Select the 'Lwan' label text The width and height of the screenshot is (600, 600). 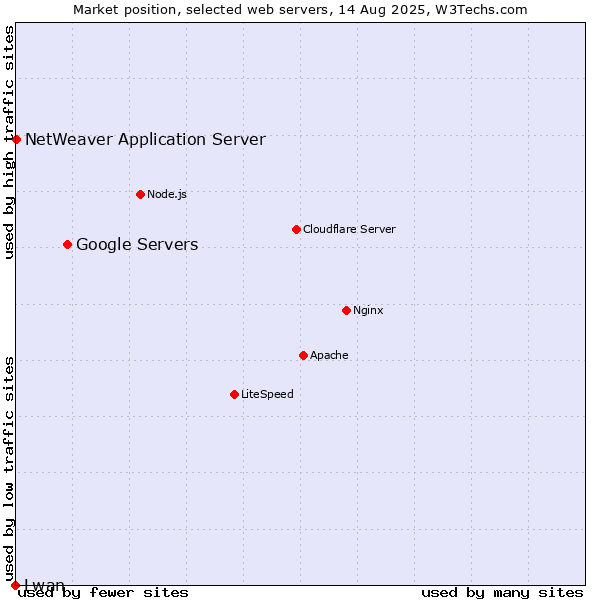(x=44, y=585)
